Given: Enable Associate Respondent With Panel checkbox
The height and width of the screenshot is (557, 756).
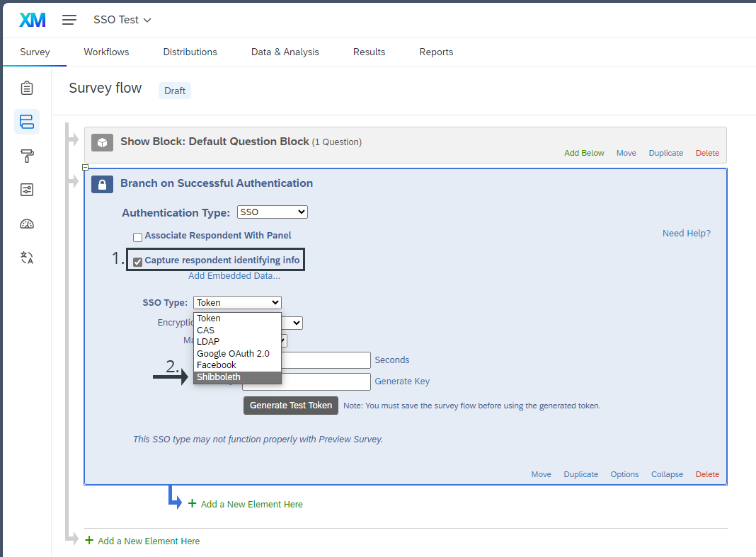Looking at the screenshot, I should point(137,236).
